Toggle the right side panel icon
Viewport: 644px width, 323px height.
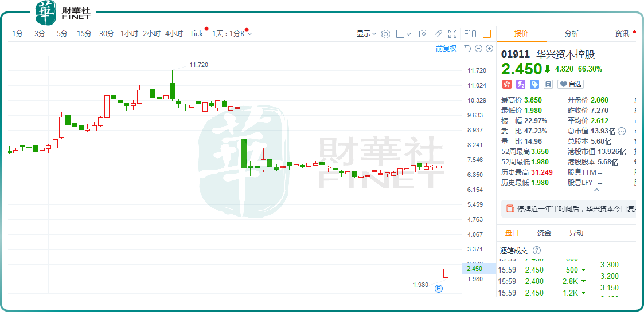tap(487, 34)
